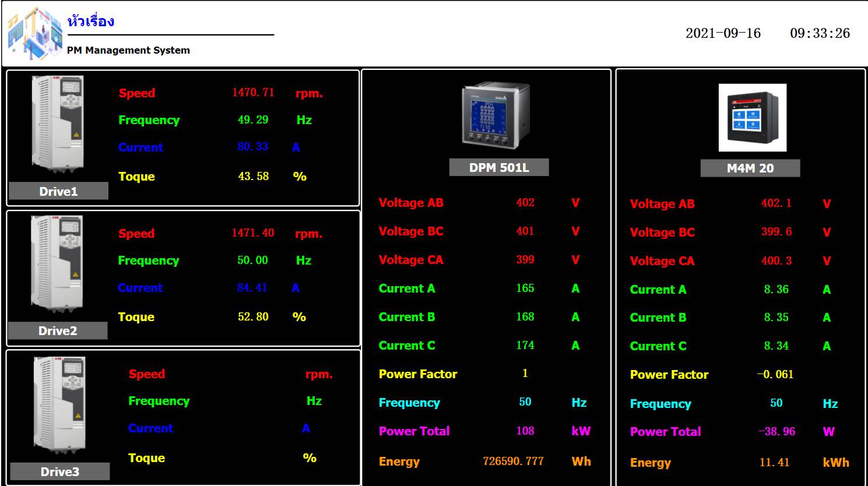The width and height of the screenshot is (868, 486).
Task: Click the M4M 20 Power Total value
Action: [x=776, y=432]
